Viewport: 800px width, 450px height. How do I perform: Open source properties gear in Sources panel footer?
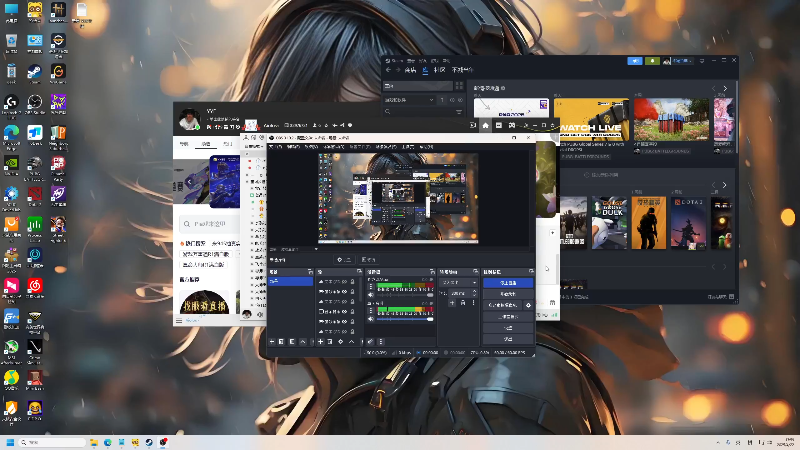point(340,342)
